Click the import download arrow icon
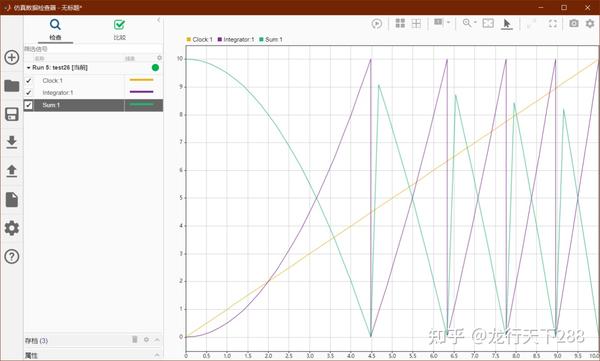 pos(12,142)
